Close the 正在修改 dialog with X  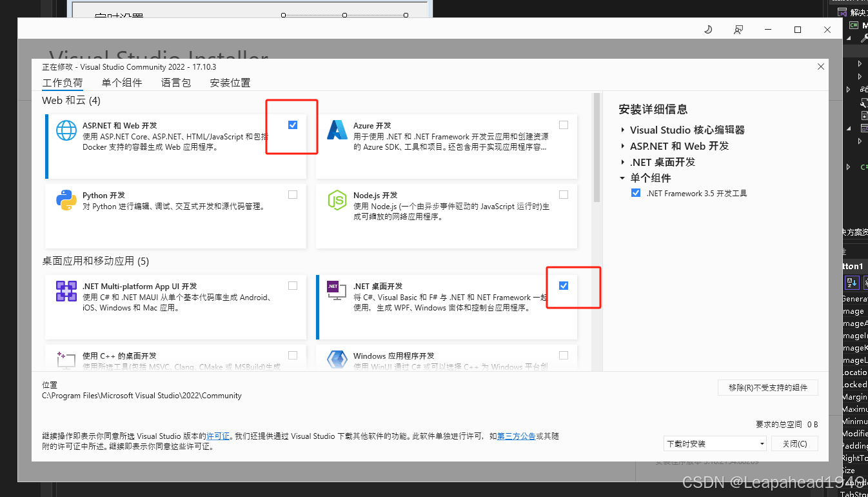click(x=821, y=66)
